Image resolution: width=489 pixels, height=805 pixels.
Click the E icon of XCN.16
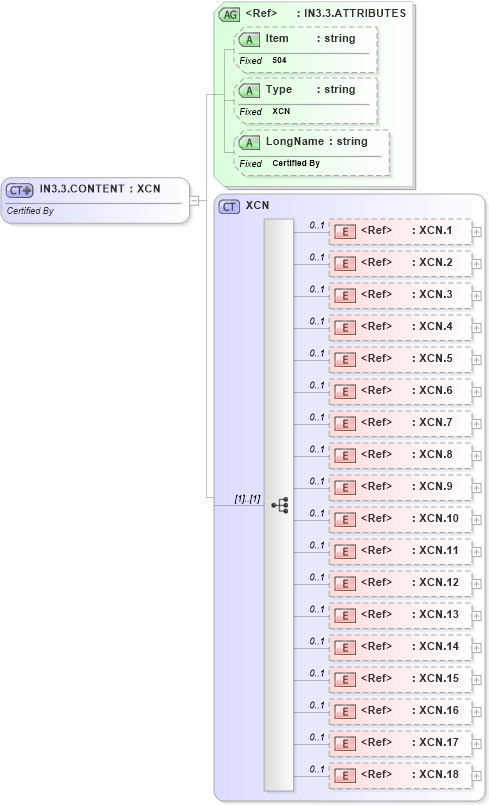coord(345,712)
